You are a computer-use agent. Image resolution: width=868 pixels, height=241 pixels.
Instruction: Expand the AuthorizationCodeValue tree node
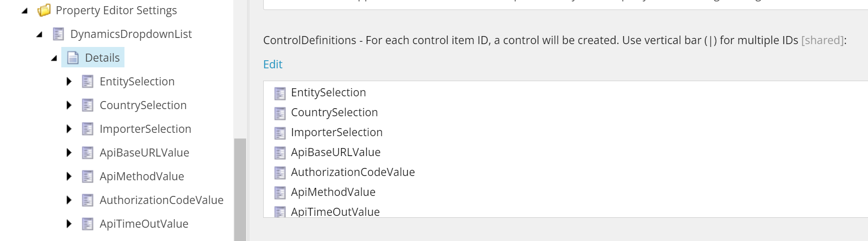coord(69,200)
